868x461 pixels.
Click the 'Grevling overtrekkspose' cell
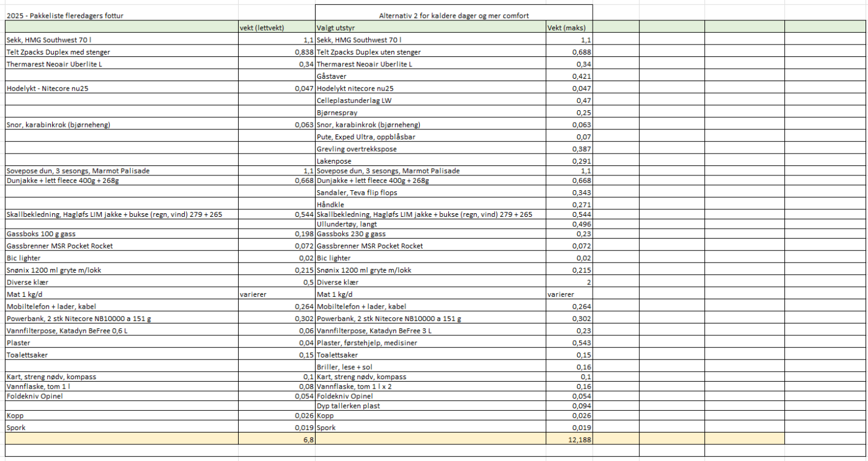tap(430, 149)
